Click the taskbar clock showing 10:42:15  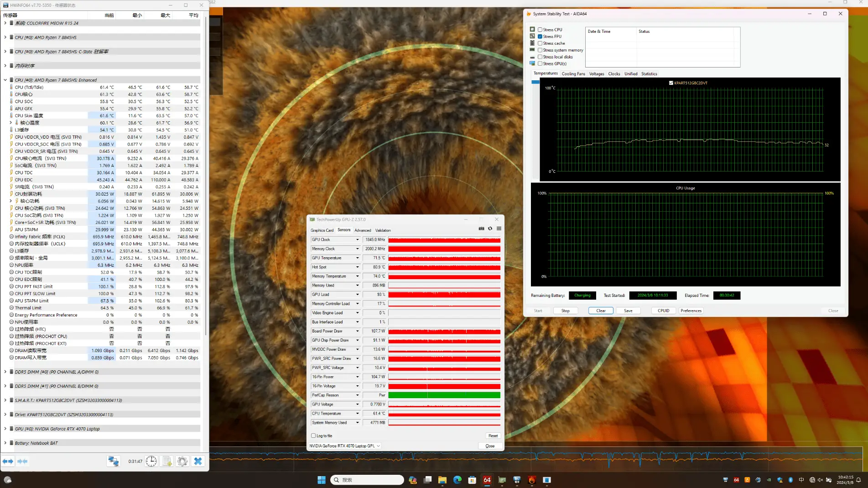845,480
